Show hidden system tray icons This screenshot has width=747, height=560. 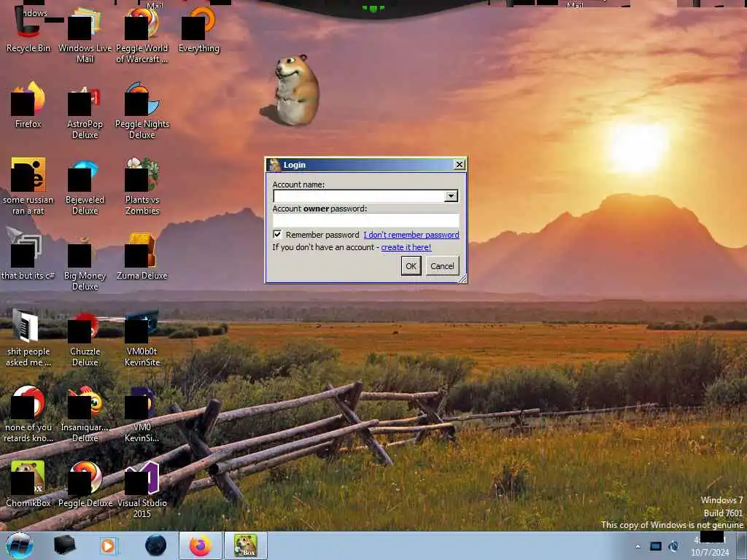pyautogui.click(x=638, y=546)
